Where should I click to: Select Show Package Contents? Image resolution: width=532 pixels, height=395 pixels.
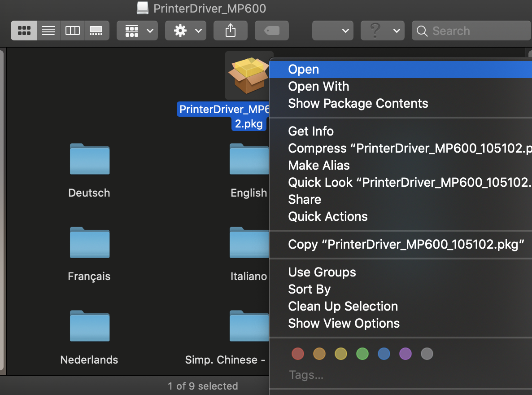(x=358, y=103)
